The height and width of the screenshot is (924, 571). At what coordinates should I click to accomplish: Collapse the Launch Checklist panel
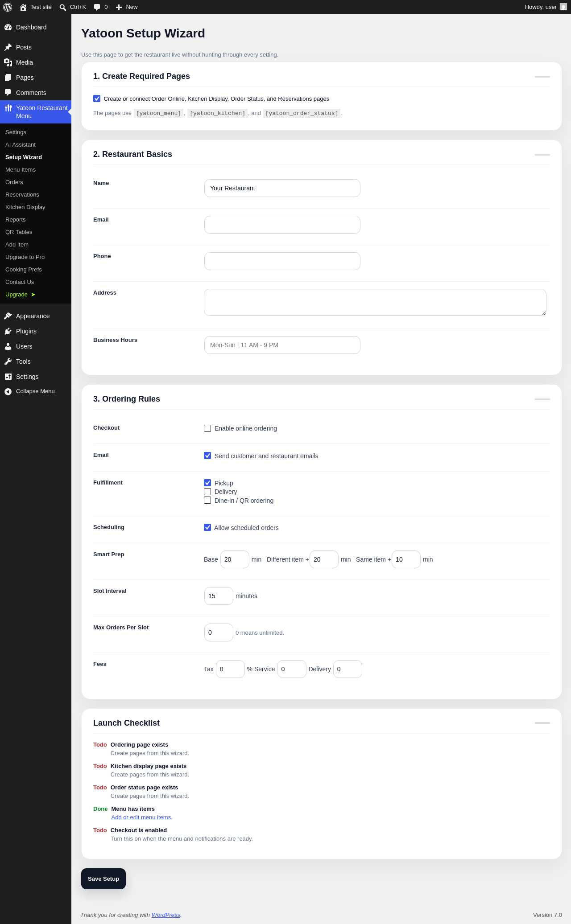(x=542, y=723)
